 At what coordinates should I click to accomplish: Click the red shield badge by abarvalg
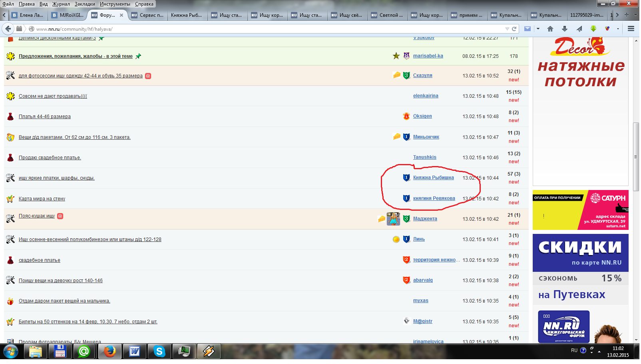pyautogui.click(x=406, y=280)
